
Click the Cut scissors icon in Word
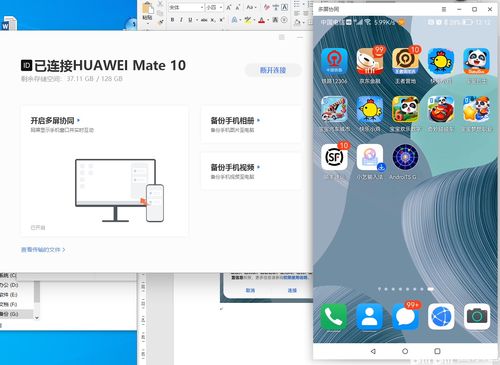tap(160, 4)
